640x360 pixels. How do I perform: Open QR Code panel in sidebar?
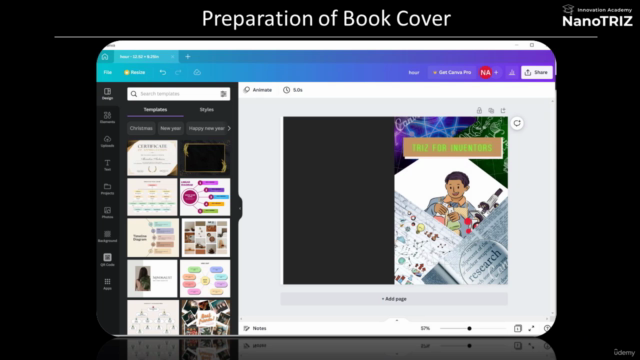coord(107,260)
